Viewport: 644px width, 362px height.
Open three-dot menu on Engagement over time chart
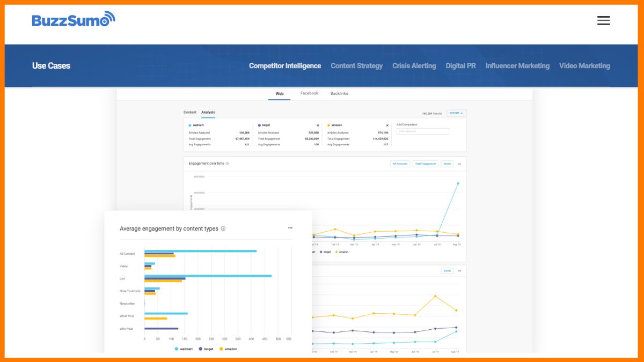tap(459, 164)
